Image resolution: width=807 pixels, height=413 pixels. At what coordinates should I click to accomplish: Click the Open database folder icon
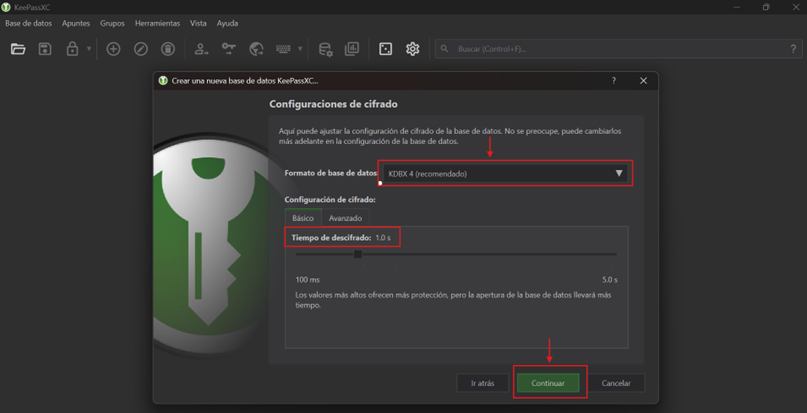tap(18, 49)
